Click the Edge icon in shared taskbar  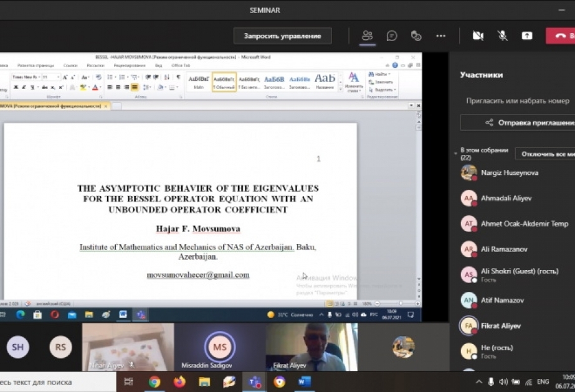20,315
